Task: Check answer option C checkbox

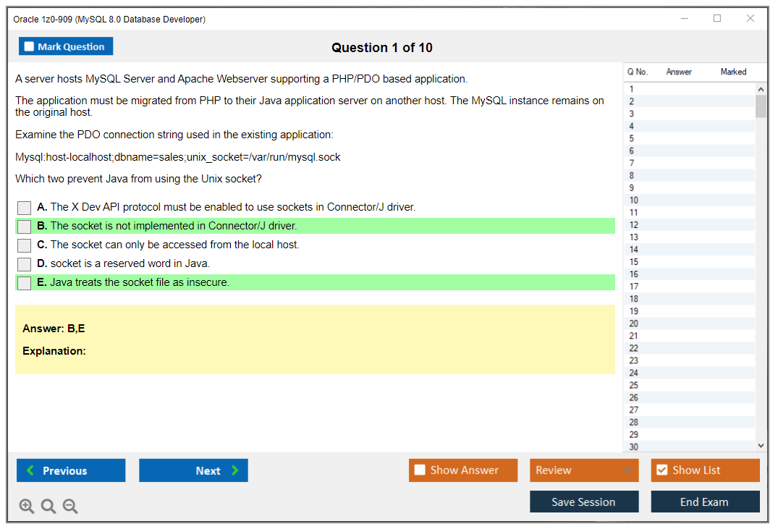Action: 24,245
